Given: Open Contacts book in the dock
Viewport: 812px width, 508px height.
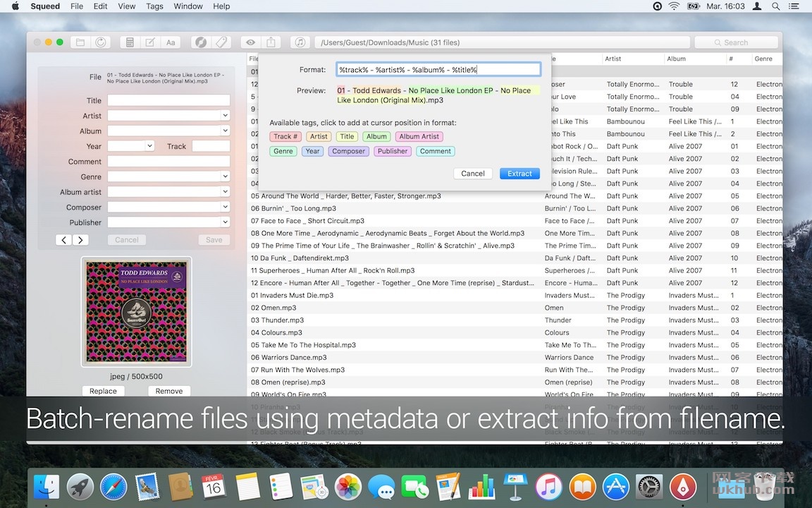Looking at the screenshot, I should click(x=180, y=488).
